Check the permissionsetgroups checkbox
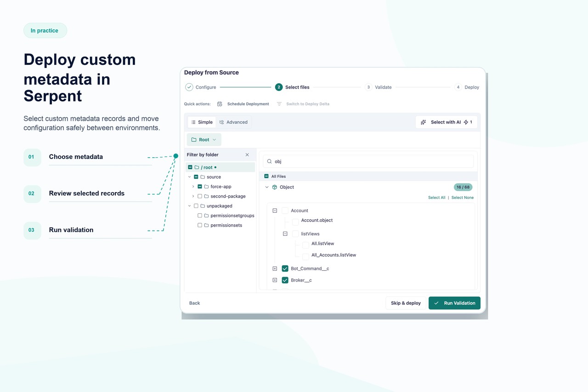 click(x=200, y=216)
